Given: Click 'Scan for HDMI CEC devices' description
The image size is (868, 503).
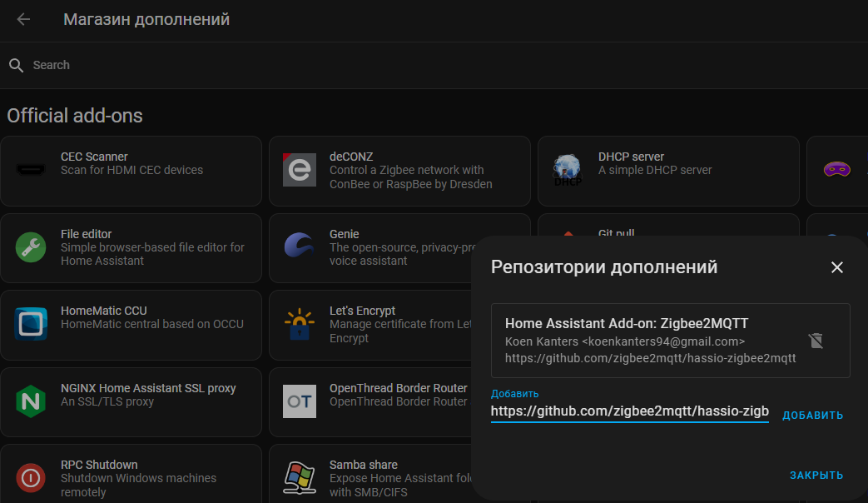Looking at the screenshot, I should (131, 170).
